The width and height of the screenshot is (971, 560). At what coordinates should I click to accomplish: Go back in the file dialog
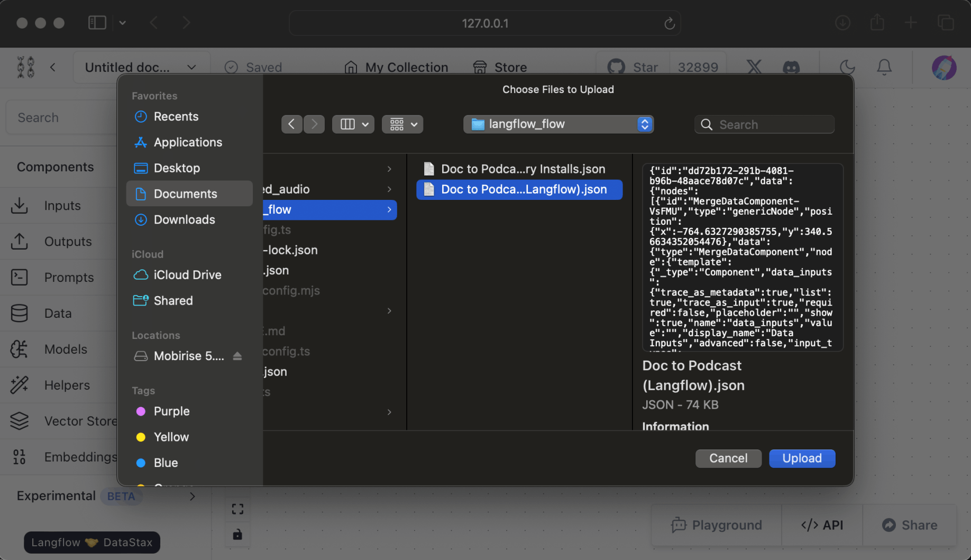coord(291,124)
